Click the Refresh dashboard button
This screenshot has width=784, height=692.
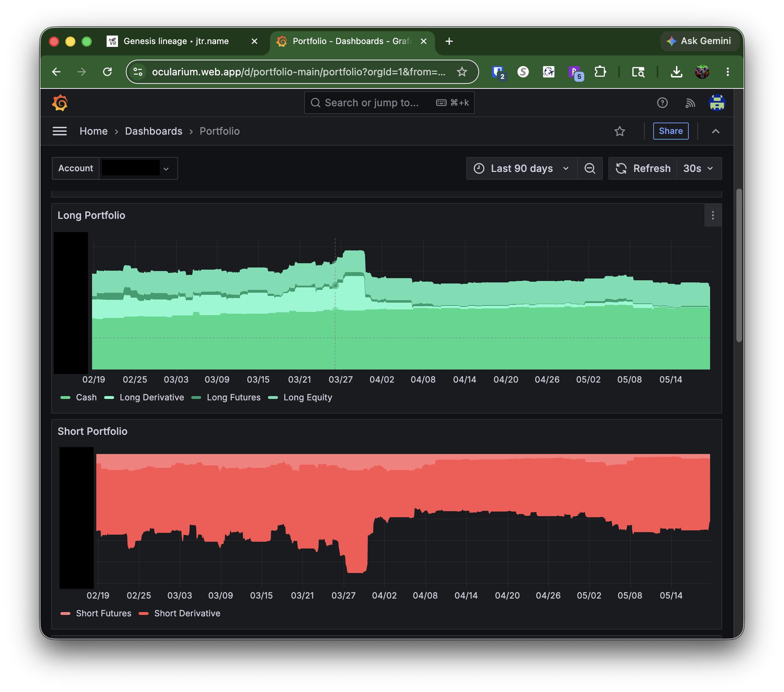pos(643,168)
